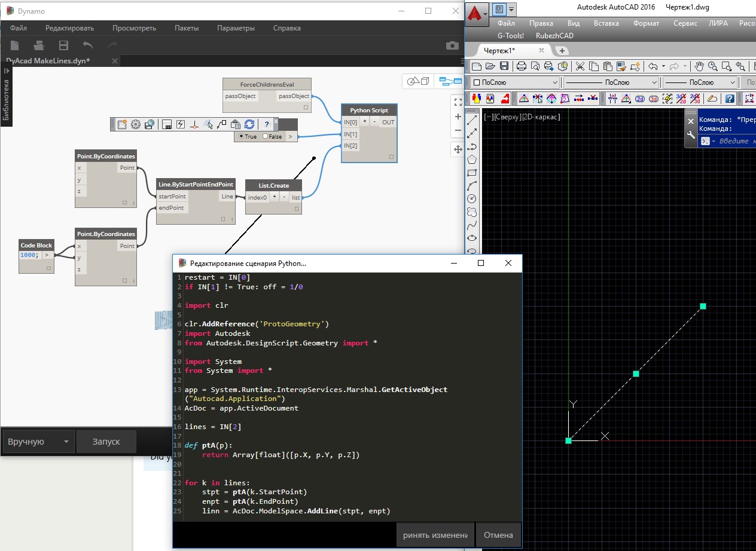Click the Dynamo screenshot camera icon
Viewport: 756px width, 551px height.
pos(452,45)
